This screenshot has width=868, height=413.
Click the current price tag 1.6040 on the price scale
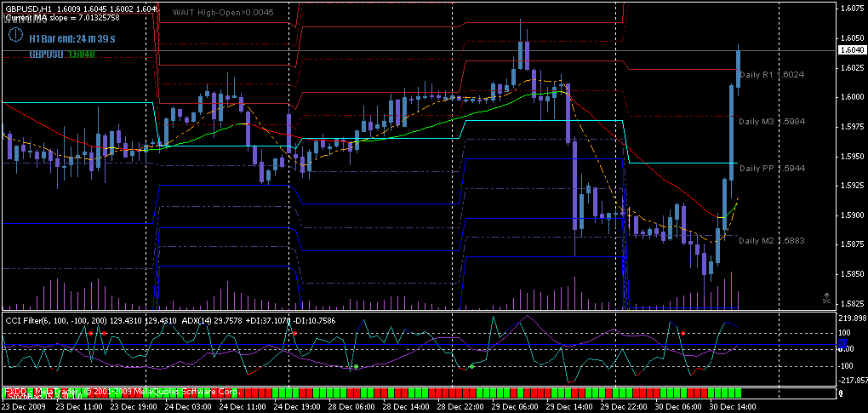pyautogui.click(x=852, y=50)
